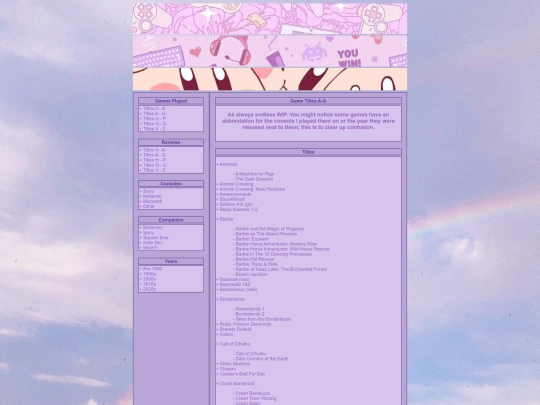Browse 1990s games under Years
The width and height of the screenshot is (540, 405).
(149, 274)
